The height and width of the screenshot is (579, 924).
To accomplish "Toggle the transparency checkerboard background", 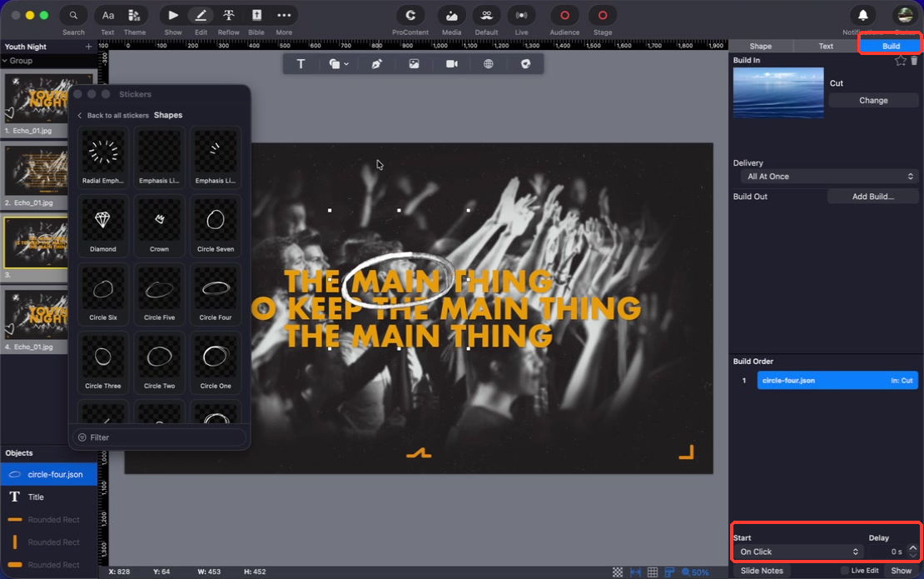I will click(x=617, y=572).
